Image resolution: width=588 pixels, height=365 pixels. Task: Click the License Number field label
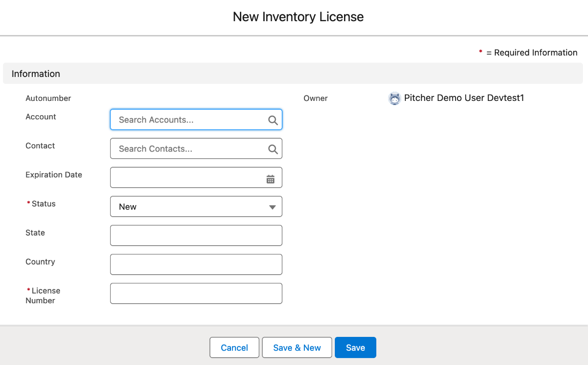(x=43, y=295)
